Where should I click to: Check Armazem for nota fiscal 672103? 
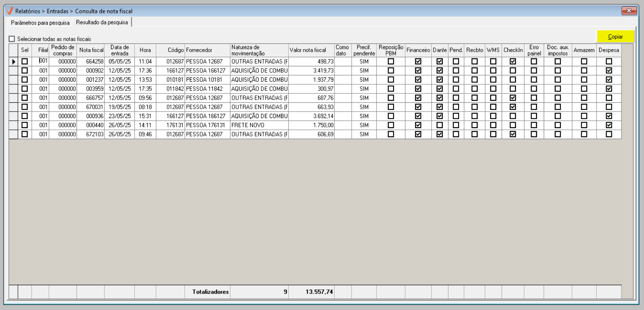tap(584, 134)
